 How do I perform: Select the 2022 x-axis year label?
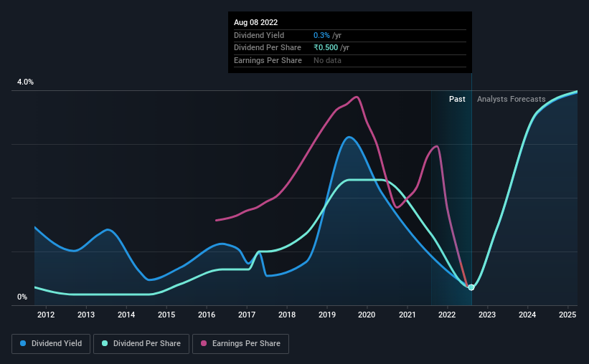447,315
